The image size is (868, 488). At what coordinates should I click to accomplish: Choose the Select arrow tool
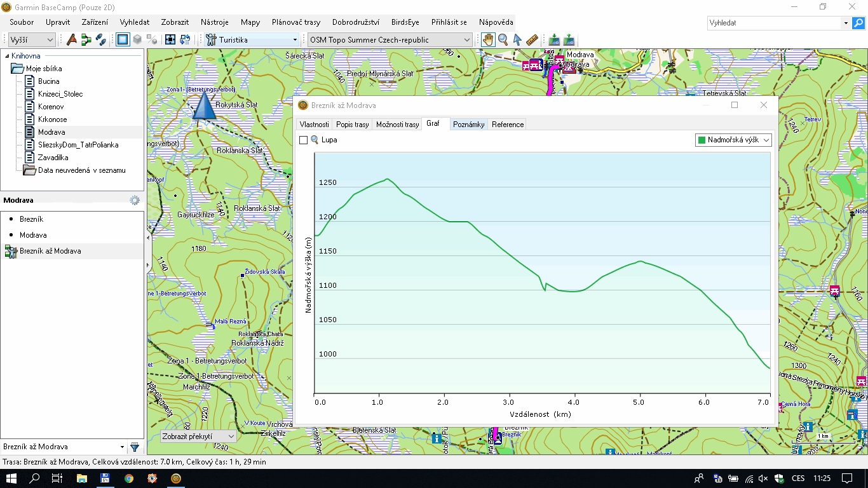click(x=517, y=39)
